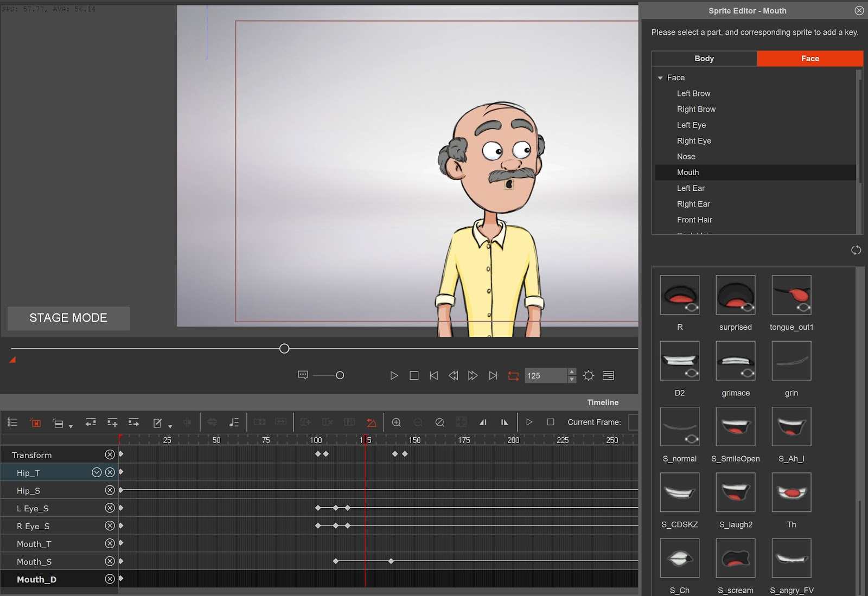The height and width of the screenshot is (596, 868).
Task: Click the refresh icon in Sprite Editor
Action: coord(856,250)
